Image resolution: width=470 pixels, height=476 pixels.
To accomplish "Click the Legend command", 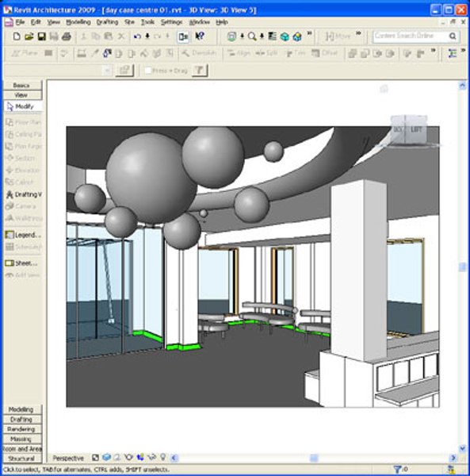I will pyautogui.click(x=23, y=235).
